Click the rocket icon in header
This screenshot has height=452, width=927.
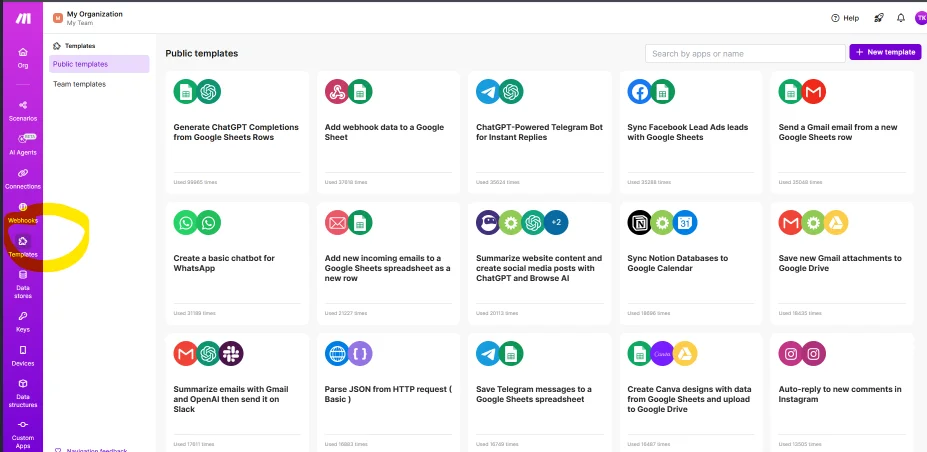click(879, 18)
